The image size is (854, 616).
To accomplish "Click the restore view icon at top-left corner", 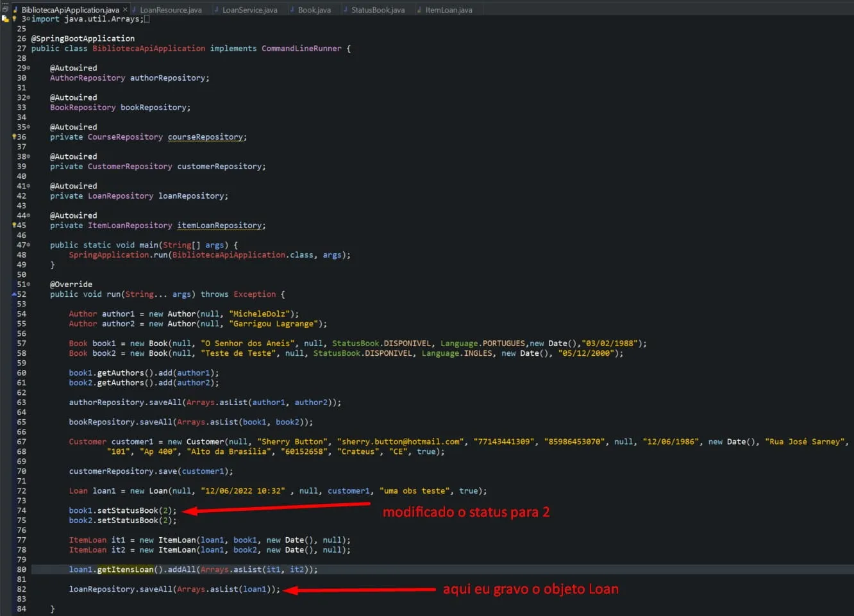I will coord(5,9).
